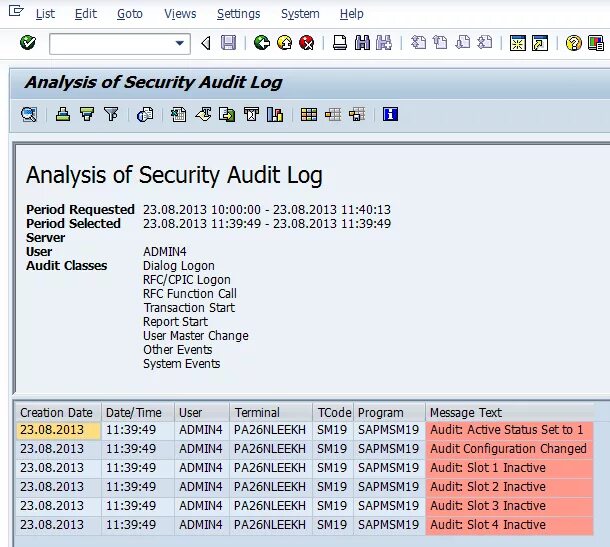The image size is (610, 547).
Task: Click the Select Layout icon
Action: [333, 114]
